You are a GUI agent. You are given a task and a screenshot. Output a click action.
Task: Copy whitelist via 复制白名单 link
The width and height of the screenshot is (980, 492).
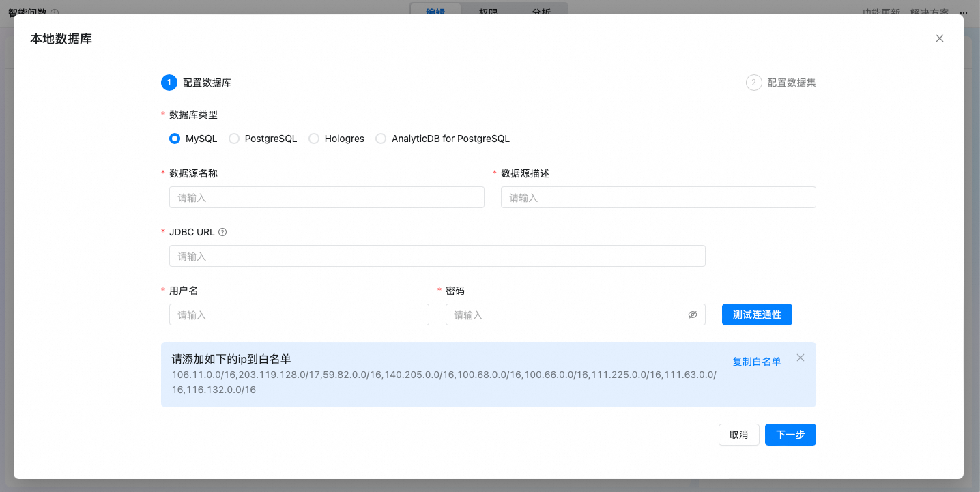click(757, 362)
